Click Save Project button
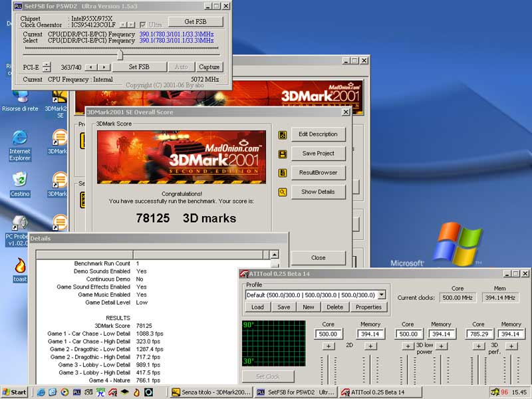Viewport: 532px width, 399px height. click(x=319, y=154)
